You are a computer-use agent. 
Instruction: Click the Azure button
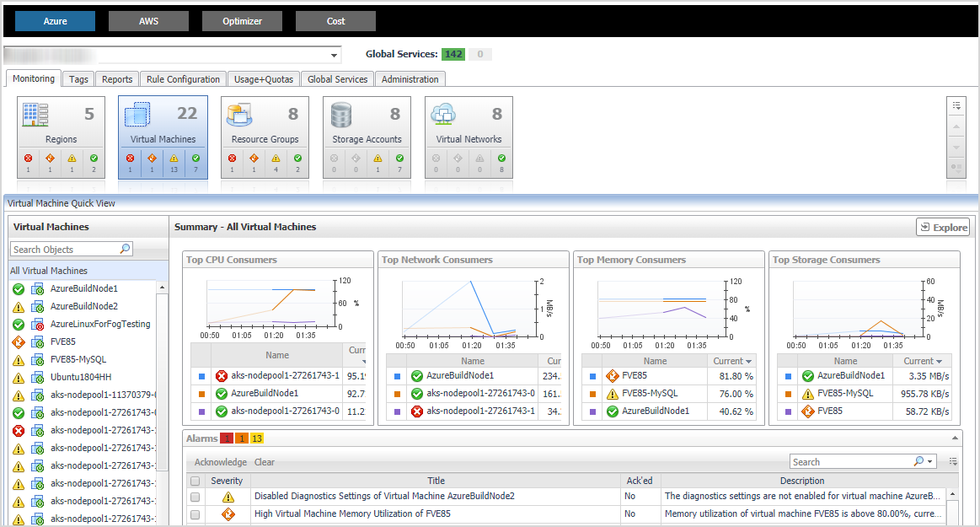[x=55, y=20]
